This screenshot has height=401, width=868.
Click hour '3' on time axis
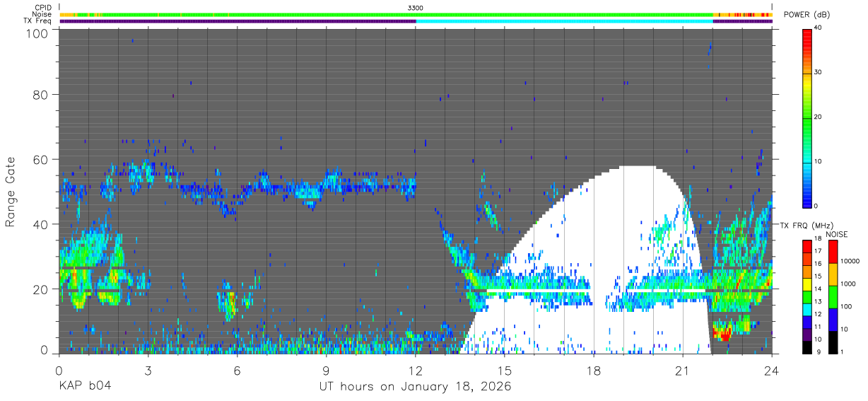pos(148,370)
